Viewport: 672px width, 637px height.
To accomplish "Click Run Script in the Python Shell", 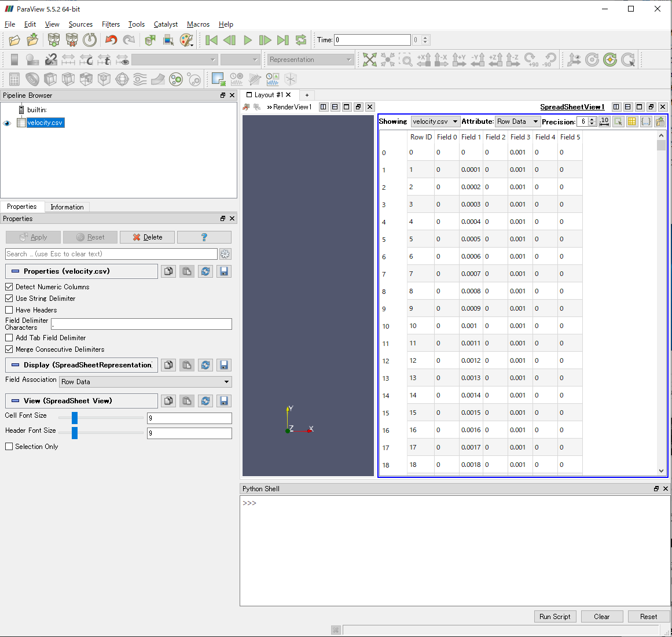I will (x=555, y=616).
